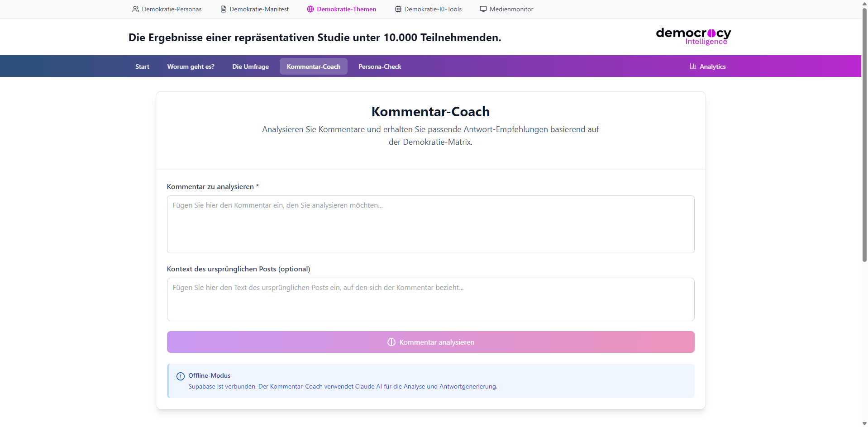
Task: Click the Offline-Modus info icon
Action: (x=181, y=376)
